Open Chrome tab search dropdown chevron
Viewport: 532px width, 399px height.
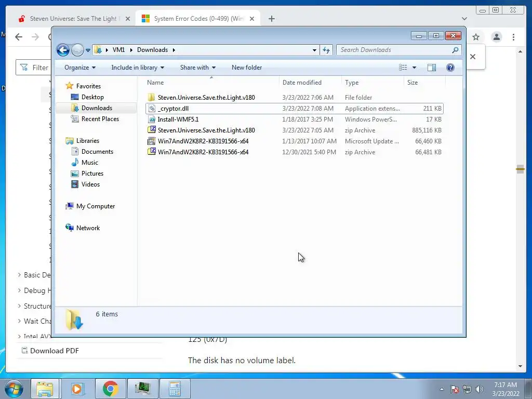tap(464, 19)
